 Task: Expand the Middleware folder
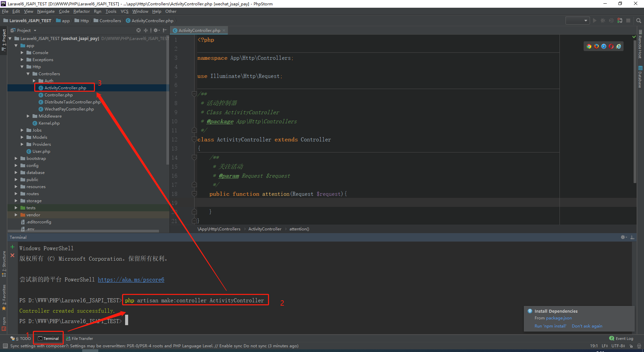[x=28, y=116]
